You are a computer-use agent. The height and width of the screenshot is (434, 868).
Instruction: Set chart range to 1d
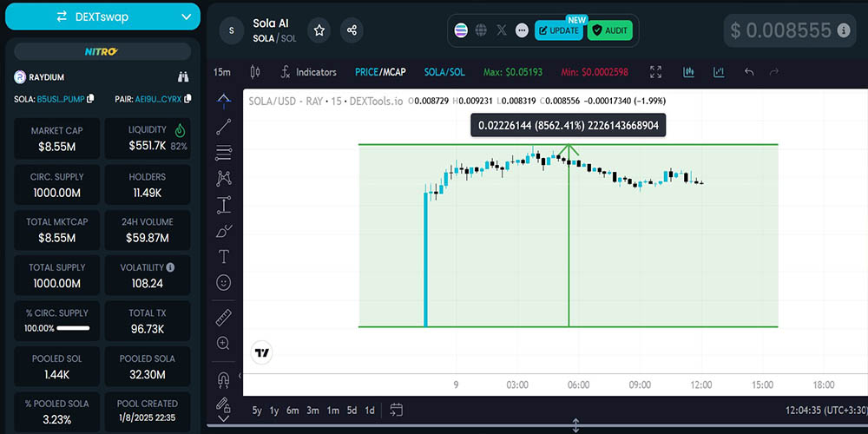tap(370, 411)
